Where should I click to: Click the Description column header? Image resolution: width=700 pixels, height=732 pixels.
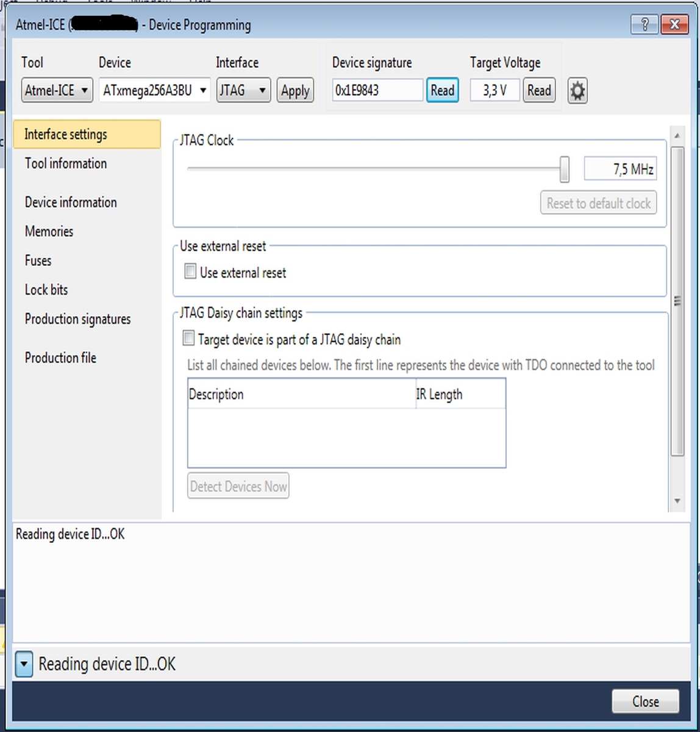point(302,394)
